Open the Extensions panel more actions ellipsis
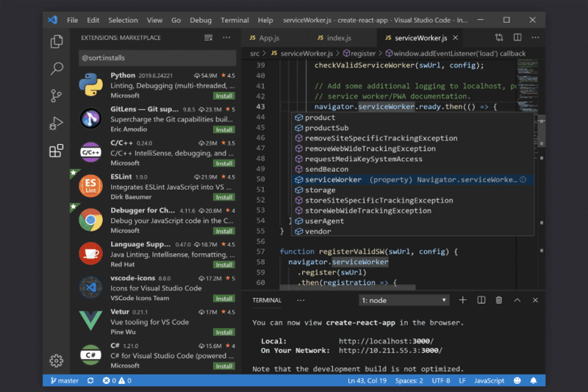The image size is (588, 392). click(226, 37)
